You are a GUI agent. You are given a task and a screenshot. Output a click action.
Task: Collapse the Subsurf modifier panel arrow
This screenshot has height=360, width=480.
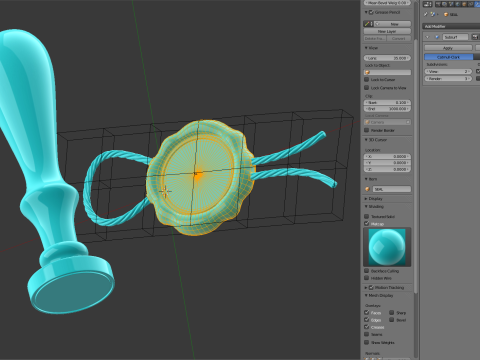(428, 37)
